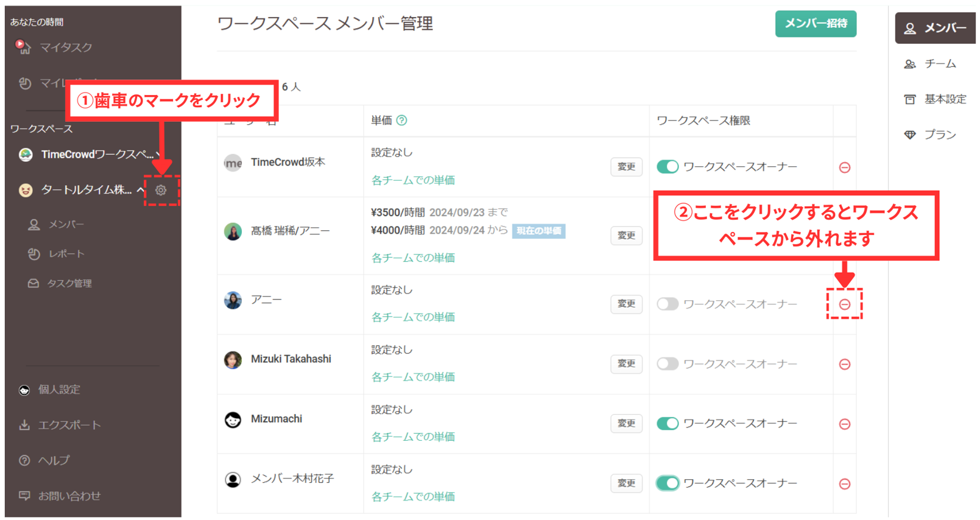Expand the TimeCrowdワークスペース chevron
This screenshot has height=520, width=980.
click(x=158, y=155)
